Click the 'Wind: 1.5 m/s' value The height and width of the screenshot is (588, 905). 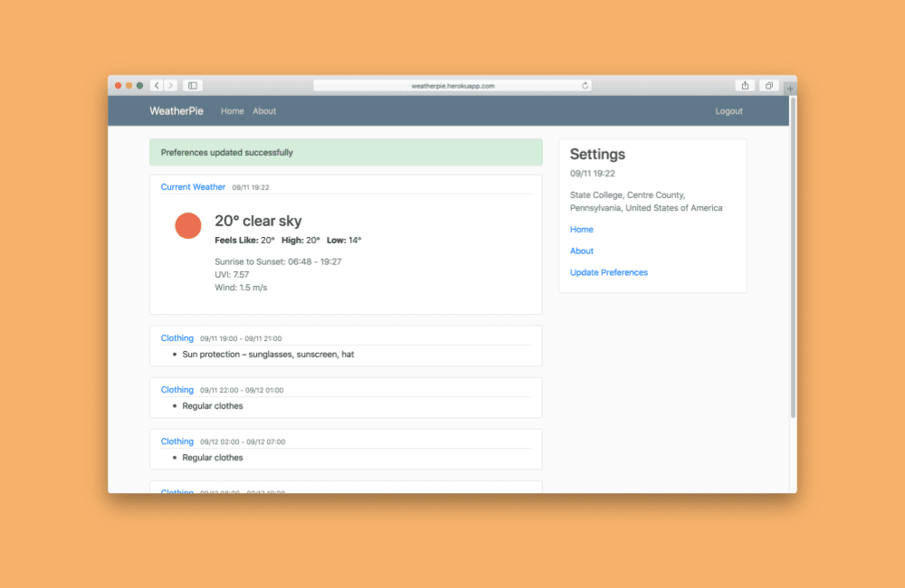pos(241,288)
